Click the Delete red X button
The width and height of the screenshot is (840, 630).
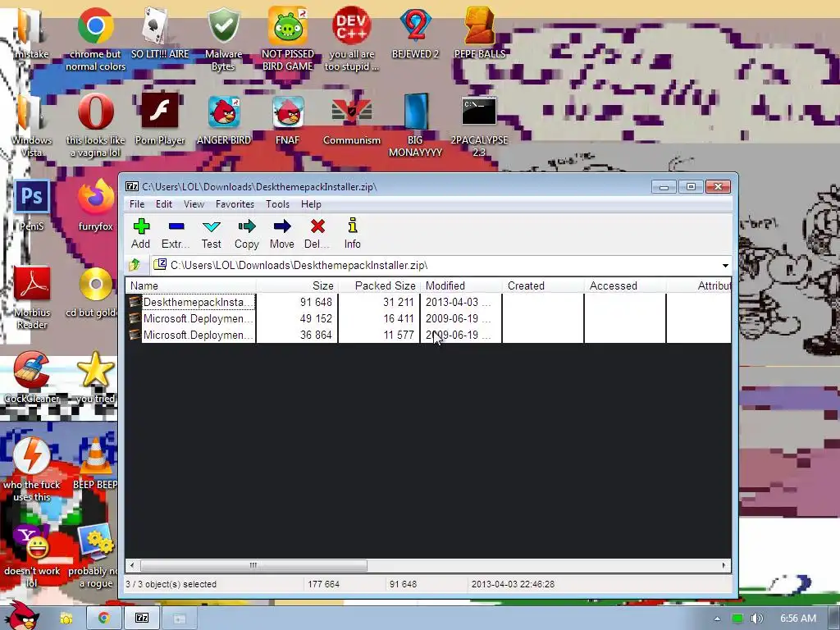click(317, 234)
